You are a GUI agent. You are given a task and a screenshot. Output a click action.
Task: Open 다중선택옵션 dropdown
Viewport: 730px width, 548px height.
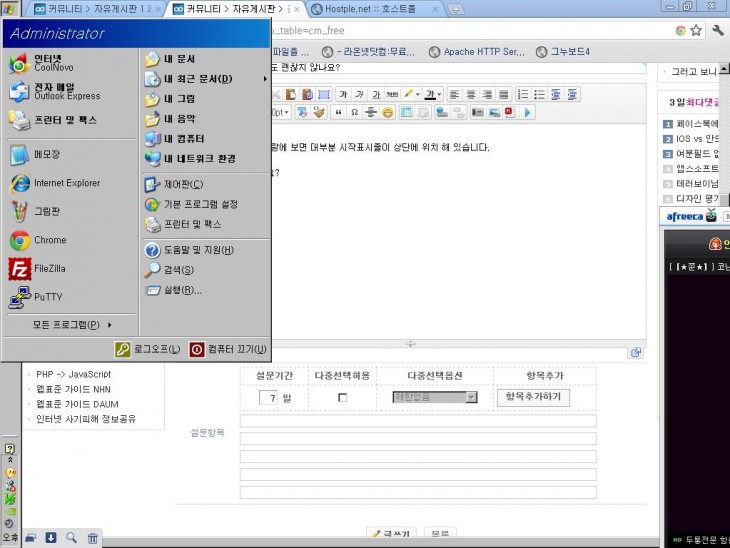point(435,397)
